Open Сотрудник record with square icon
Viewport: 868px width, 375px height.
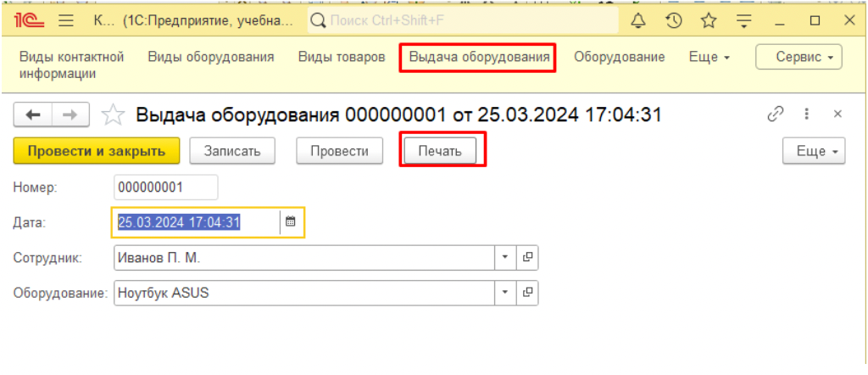point(527,258)
